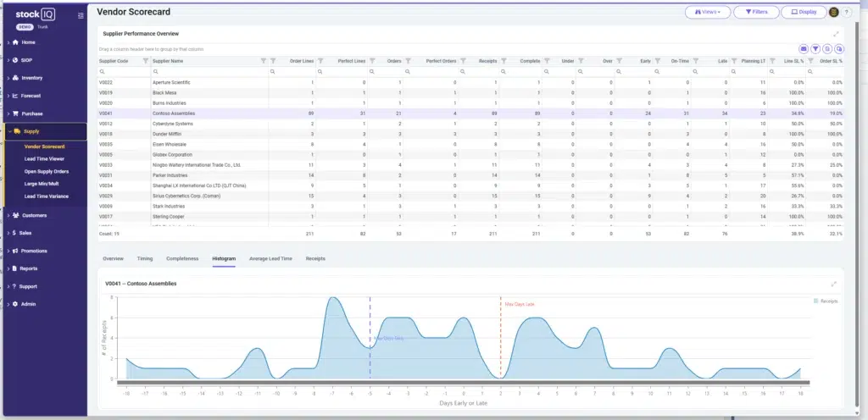Viewport: 868px width, 420px height.
Task: Open the Views dropdown button
Action: pos(708,12)
